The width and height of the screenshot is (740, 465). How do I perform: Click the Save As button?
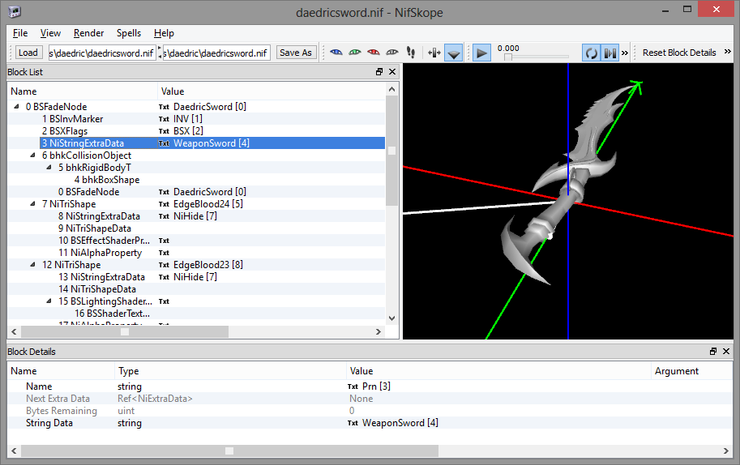point(295,52)
